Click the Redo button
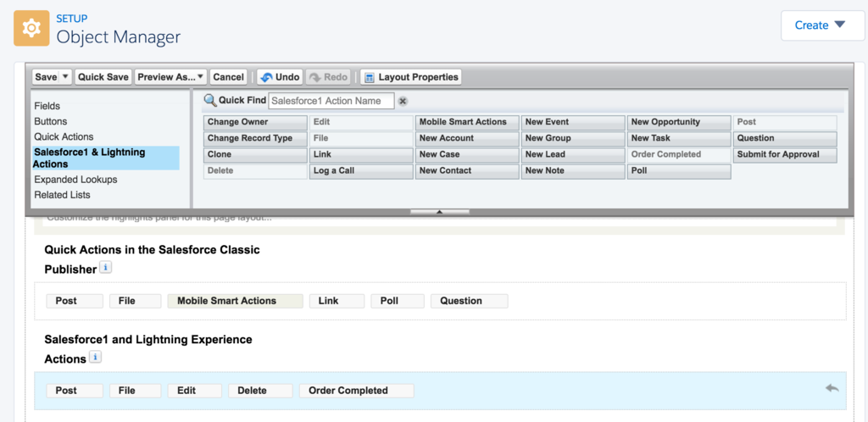 328,77
